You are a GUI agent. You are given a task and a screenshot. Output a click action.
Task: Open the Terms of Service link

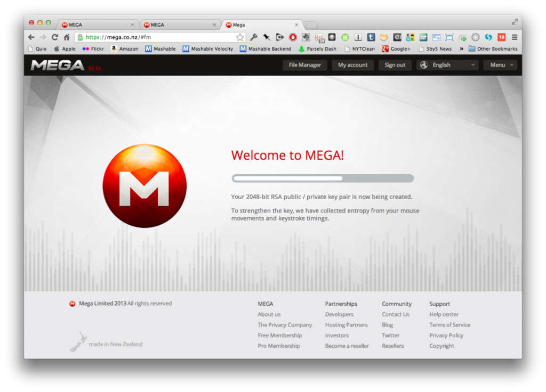coord(449,325)
